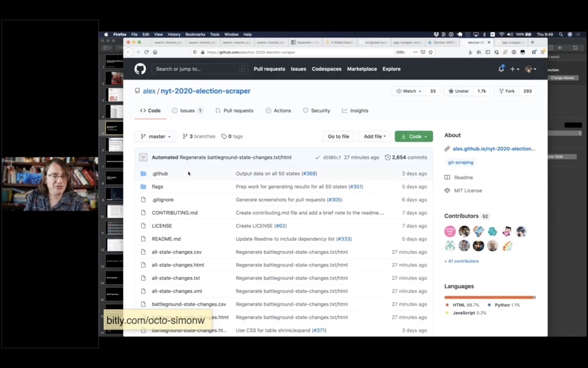Open the git-scraping topic tag
The width and height of the screenshot is (588, 368).
pos(461,162)
